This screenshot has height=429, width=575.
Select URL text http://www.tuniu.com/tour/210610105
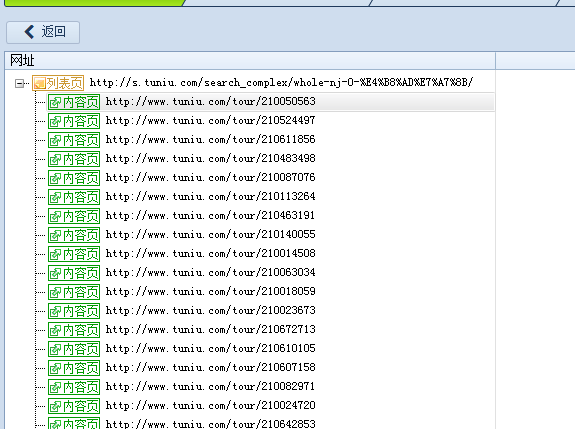tap(210, 349)
